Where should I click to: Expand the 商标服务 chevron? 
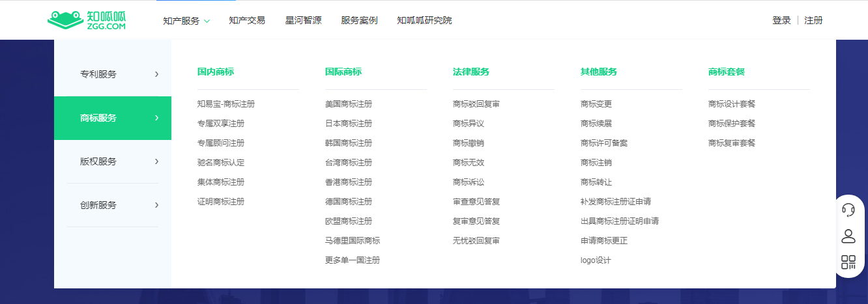click(x=156, y=118)
